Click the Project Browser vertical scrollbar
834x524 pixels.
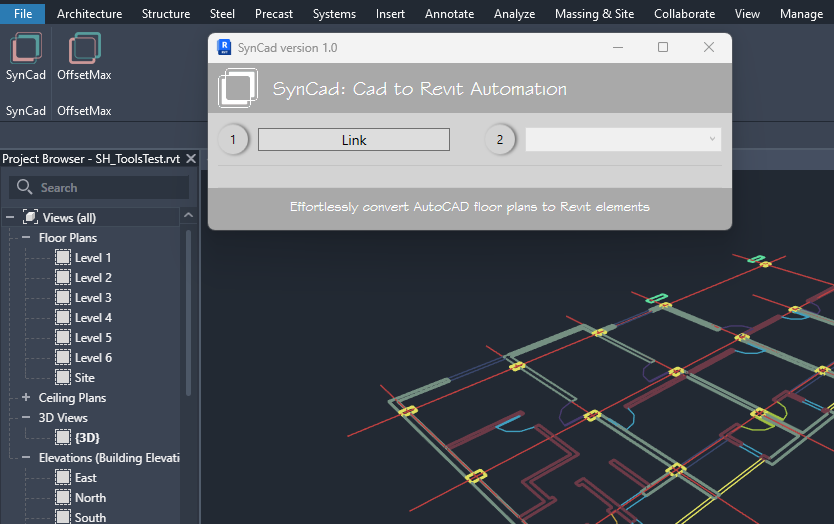point(188,313)
